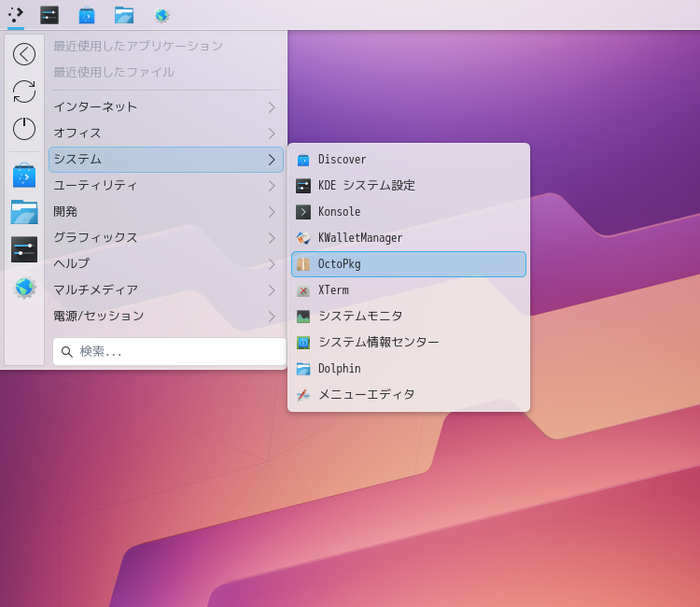The image size is (700, 607).
Task: Click the back arrow icon in menu sidebar
Action: coord(24,54)
